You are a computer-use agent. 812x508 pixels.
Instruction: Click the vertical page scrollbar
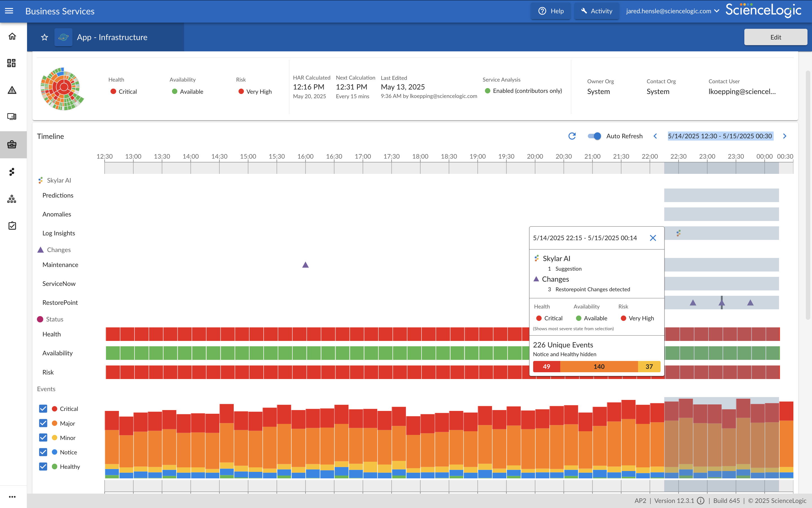click(808, 195)
